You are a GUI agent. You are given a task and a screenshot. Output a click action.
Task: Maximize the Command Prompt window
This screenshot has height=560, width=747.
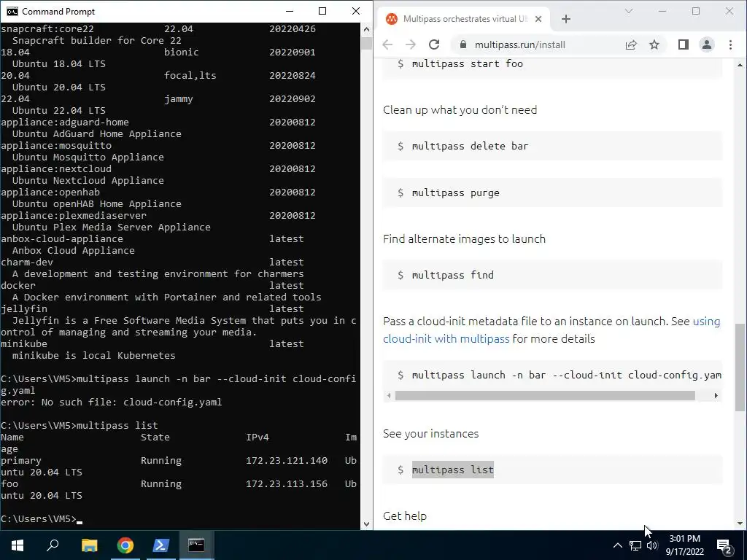click(322, 11)
